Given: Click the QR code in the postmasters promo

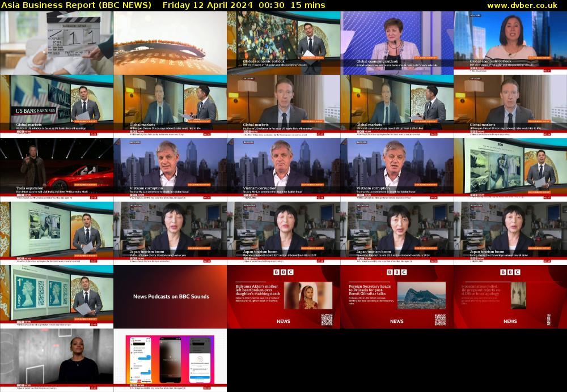Looking at the screenshot, I should tap(548, 319).
